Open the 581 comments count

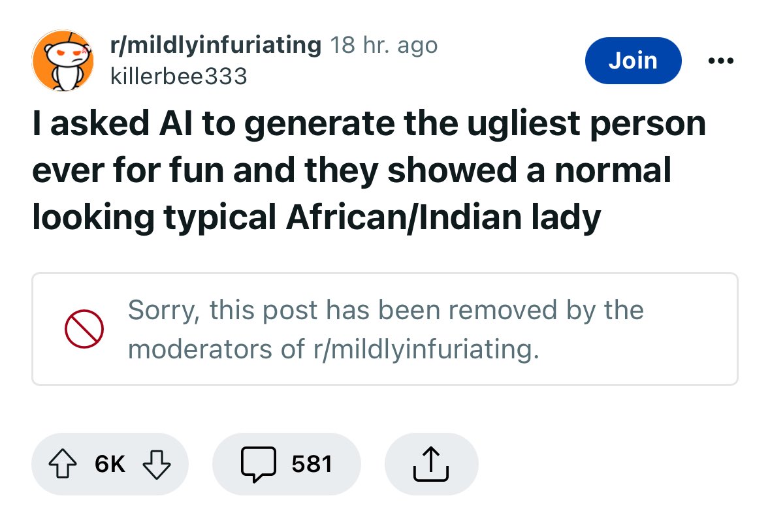[312, 464]
